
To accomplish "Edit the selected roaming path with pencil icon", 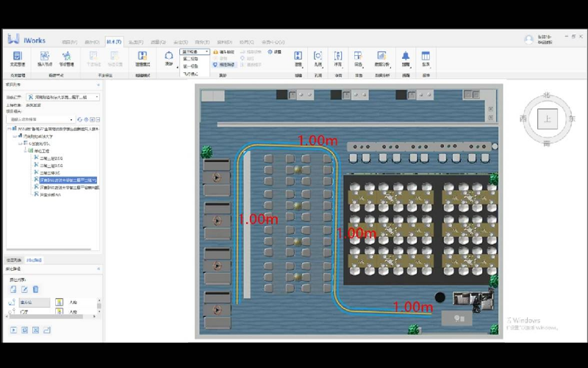I will tap(24, 289).
